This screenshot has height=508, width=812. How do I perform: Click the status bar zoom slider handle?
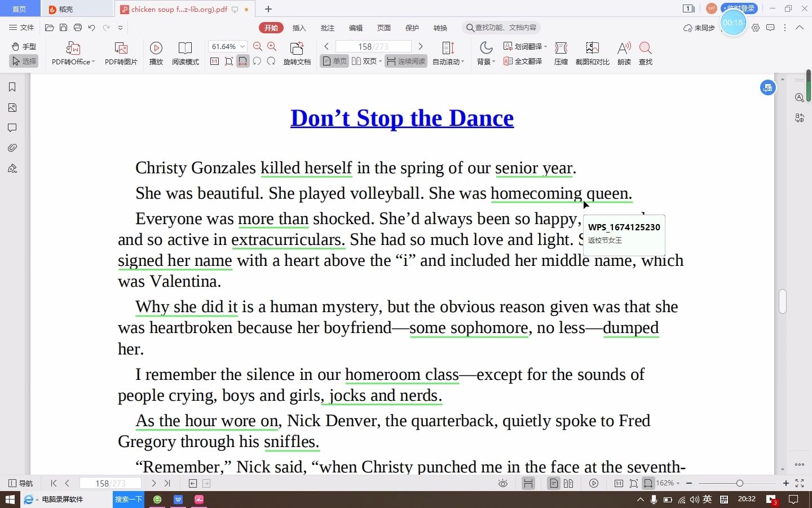tap(739, 483)
